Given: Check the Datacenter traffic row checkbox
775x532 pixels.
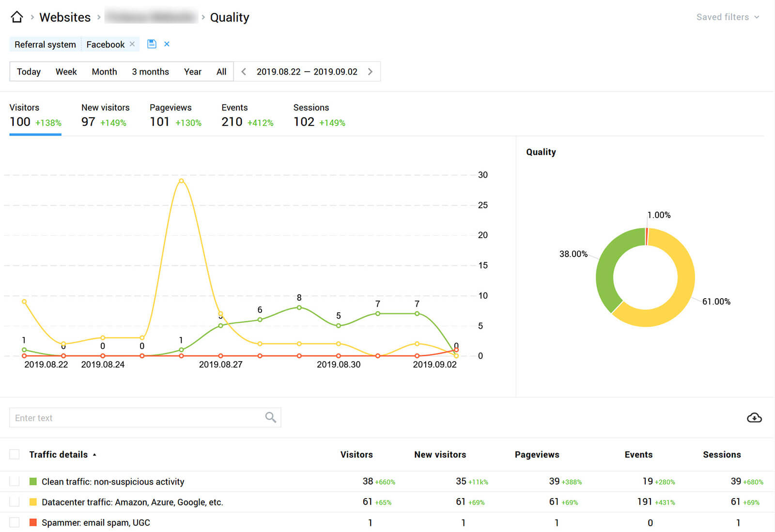Looking at the screenshot, I should point(14,502).
